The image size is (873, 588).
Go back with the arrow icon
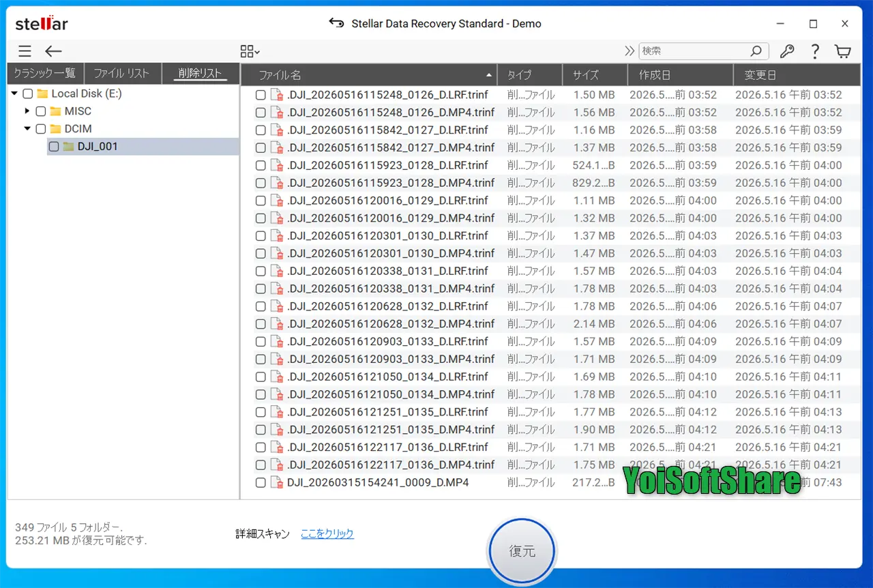click(x=53, y=51)
